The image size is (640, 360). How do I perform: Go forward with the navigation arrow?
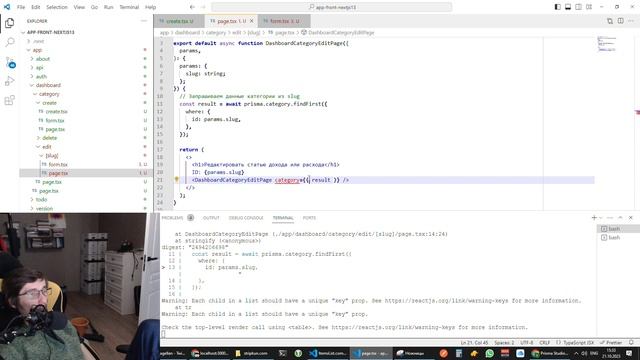pos(203,7)
